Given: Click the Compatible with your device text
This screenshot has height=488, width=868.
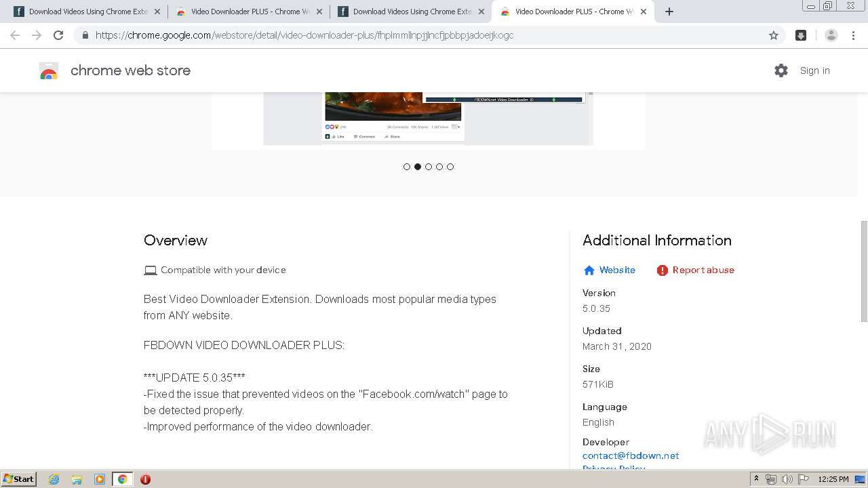Looking at the screenshot, I should [223, 270].
